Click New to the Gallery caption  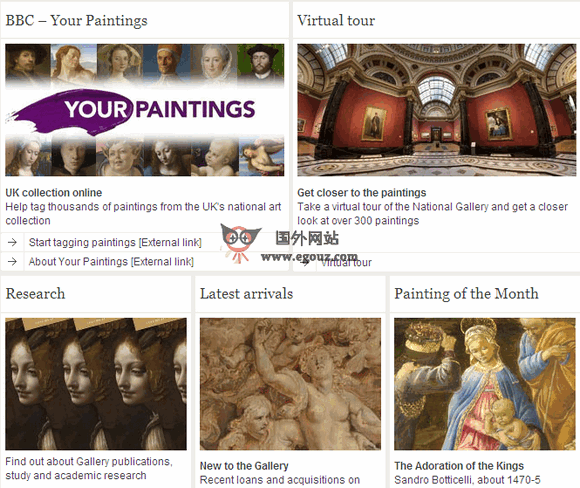[244, 465]
